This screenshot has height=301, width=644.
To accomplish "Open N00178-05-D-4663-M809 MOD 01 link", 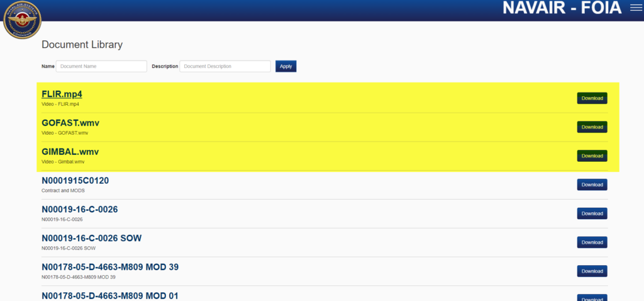I will click(110, 295).
